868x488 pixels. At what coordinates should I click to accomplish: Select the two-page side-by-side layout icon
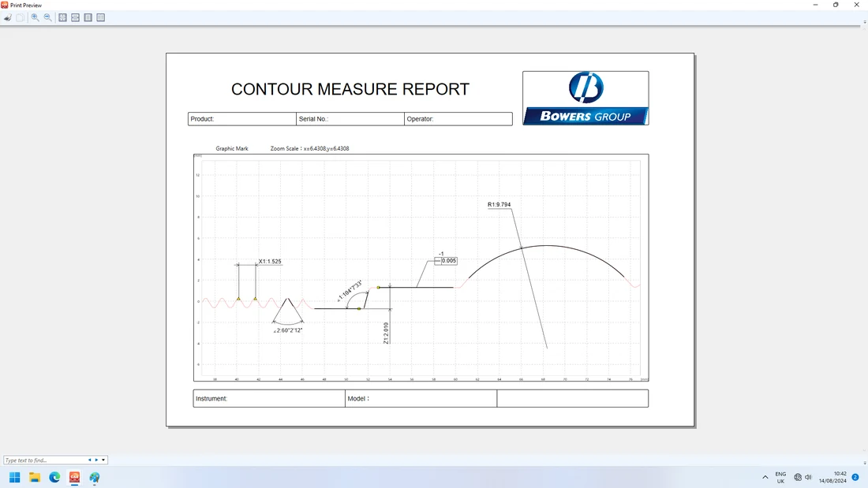pyautogui.click(x=101, y=17)
